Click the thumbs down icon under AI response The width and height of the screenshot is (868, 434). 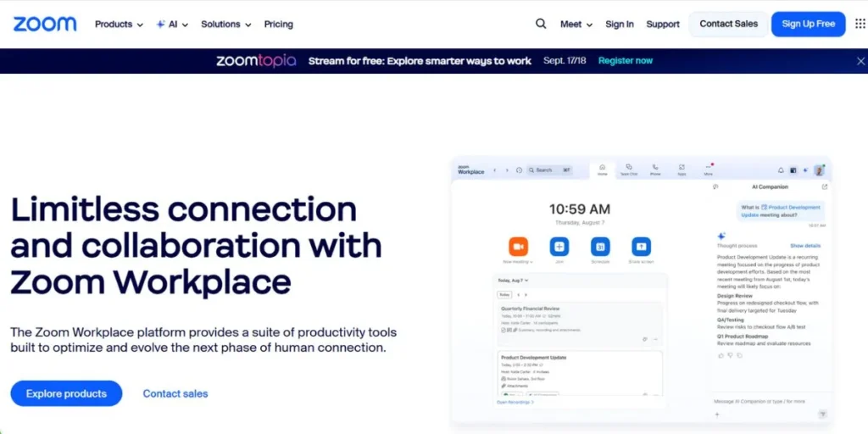(x=730, y=355)
